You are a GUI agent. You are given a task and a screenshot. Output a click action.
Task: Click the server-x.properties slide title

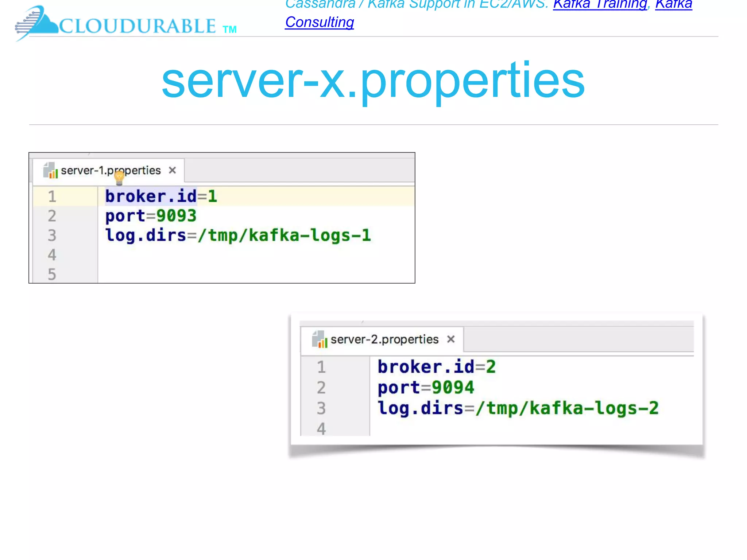point(373,81)
